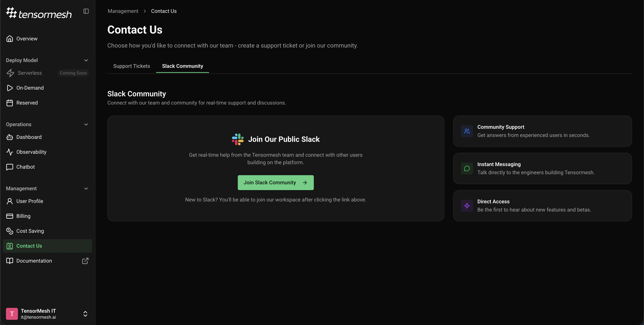Screen dimensions: 644x325
Task: Click the Management breadcrumb link
Action: coord(123,11)
